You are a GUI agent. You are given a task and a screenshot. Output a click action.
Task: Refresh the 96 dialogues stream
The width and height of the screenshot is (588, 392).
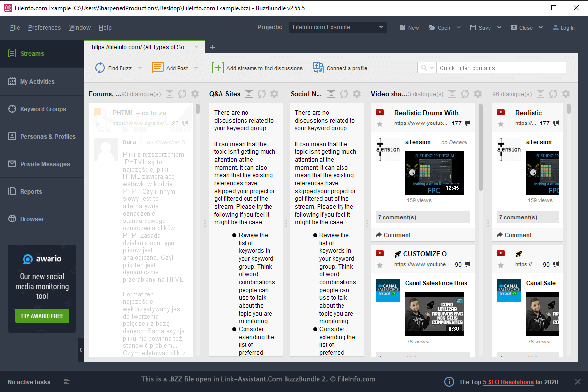(x=553, y=94)
